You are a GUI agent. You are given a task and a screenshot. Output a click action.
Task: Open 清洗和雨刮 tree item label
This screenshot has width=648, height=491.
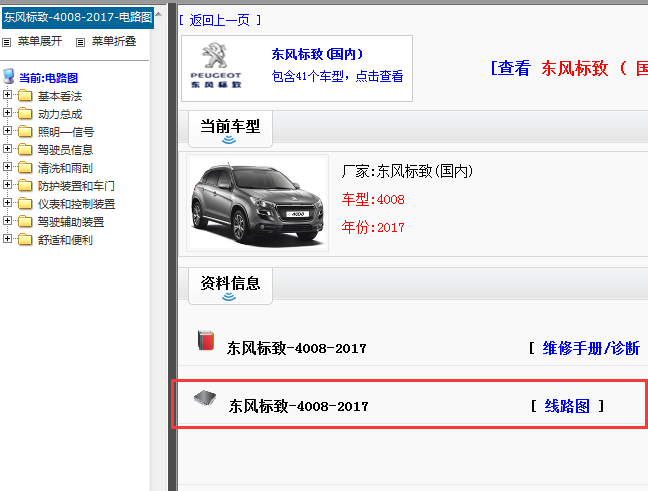tap(65, 168)
